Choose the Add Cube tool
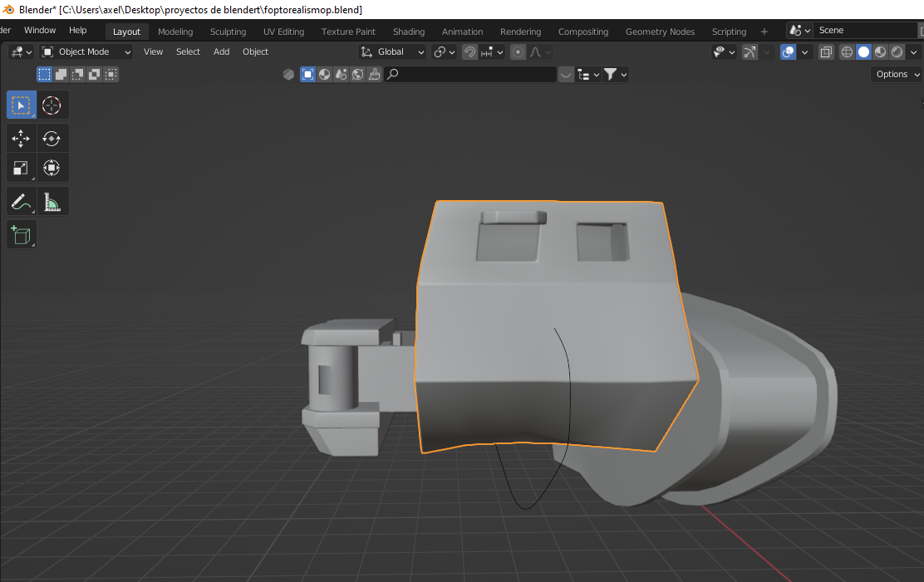The height and width of the screenshot is (582, 924). point(22,234)
